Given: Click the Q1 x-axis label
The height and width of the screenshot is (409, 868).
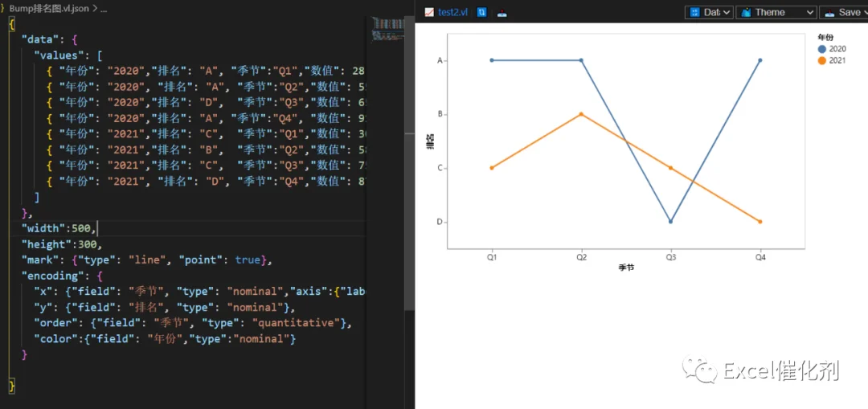Looking at the screenshot, I should coord(492,257).
